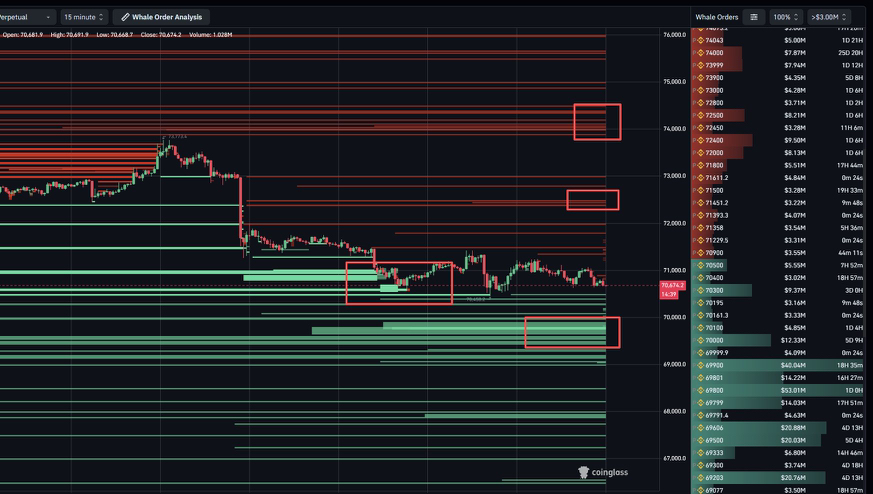Select the 72400 $9.50M whale order row
Viewport: 873px width, 494px height.
pyautogui.click(x=778, y=140)
